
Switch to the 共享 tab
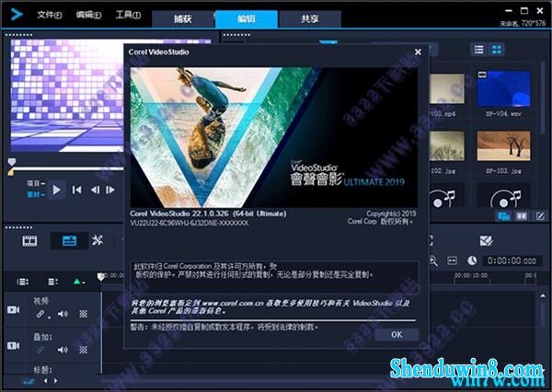point(310,18)
